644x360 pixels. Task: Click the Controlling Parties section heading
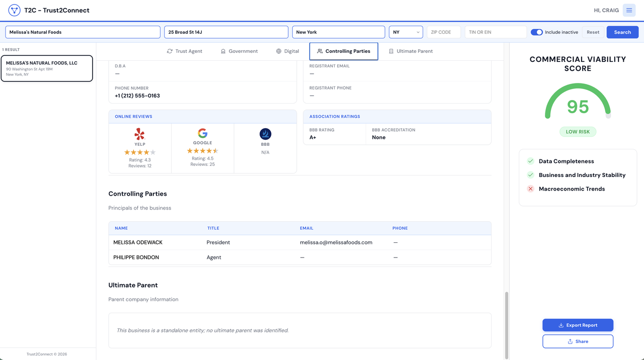pos(138,194)
